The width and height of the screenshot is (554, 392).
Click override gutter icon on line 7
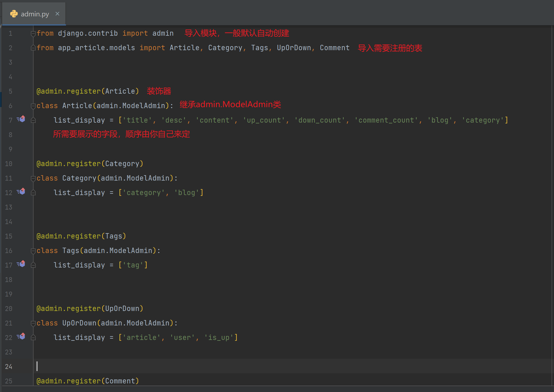tap(21, 119)
